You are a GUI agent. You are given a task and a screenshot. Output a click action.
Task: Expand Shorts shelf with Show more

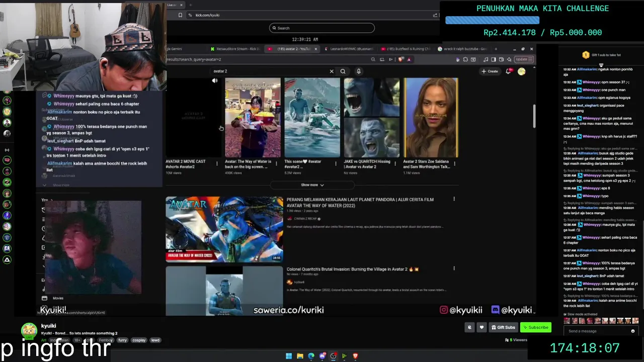pos(312,185)
